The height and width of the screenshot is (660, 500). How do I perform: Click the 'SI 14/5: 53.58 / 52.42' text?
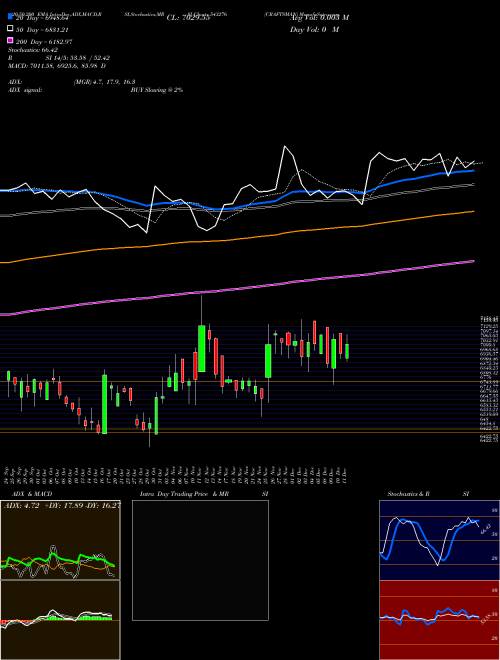(x=78, y=58)
